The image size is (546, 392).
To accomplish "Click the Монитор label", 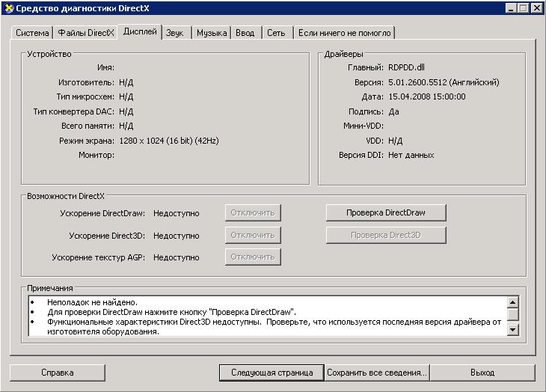I will click(96, 156).
